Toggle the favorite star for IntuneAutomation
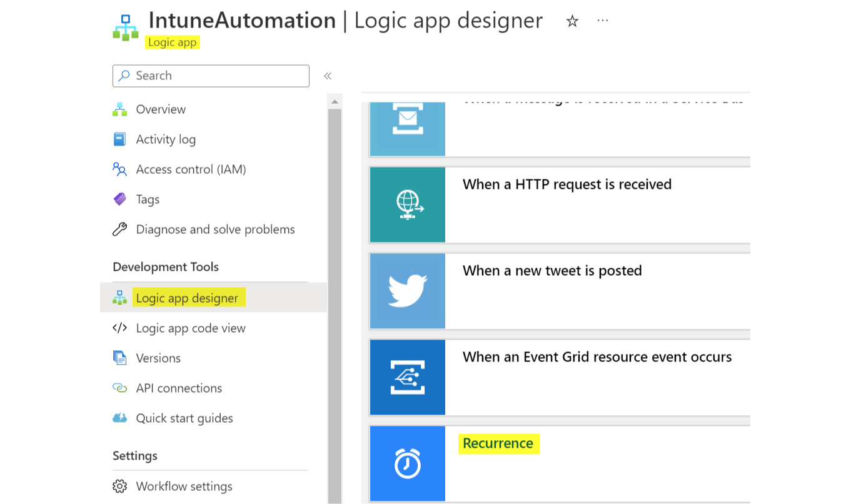This screenshot has height=504, width=851. (x=572, y=20)
